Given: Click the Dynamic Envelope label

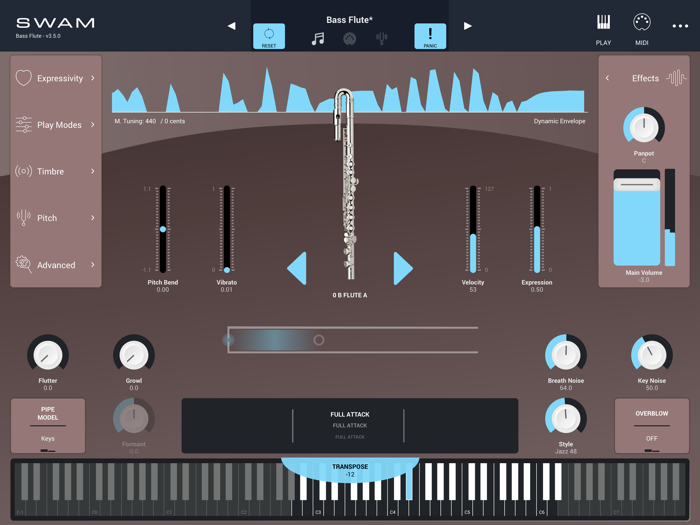Looking at the screenshot, I should 559,121.
